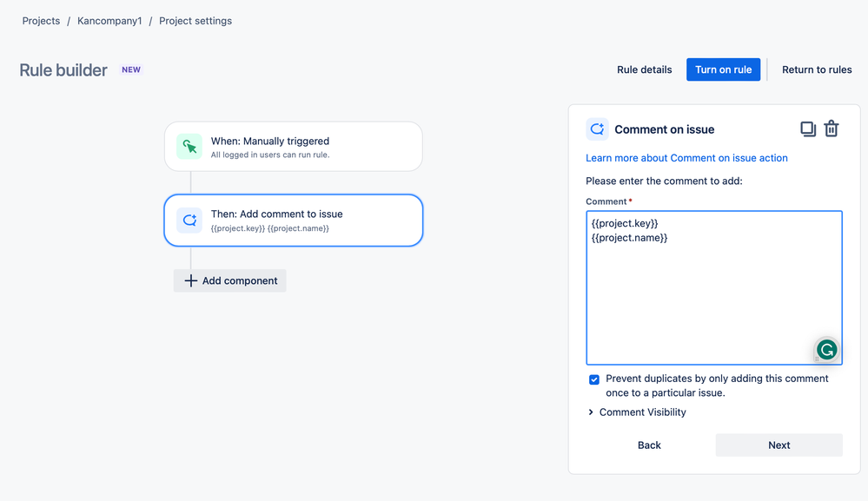Open Rule details
Image resolution: width=868 pixels, height=501 pixels.
[644, 69]
